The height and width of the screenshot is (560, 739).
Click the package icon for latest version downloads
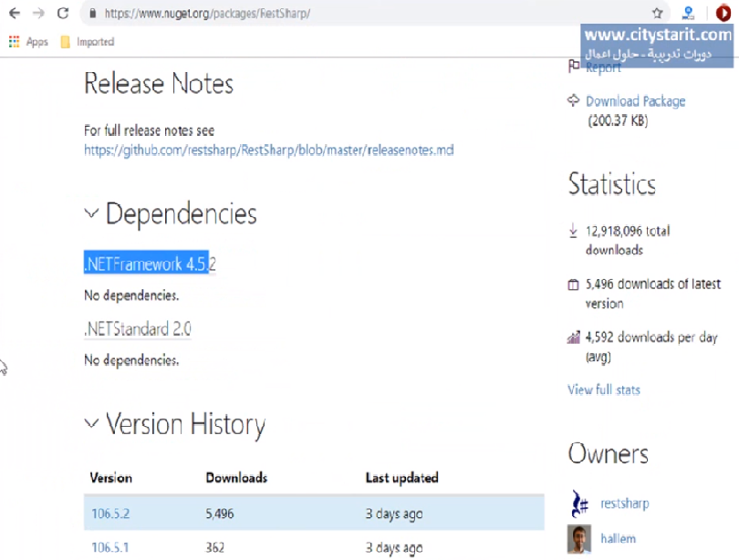pyautogui.click(x=573, y=285)
